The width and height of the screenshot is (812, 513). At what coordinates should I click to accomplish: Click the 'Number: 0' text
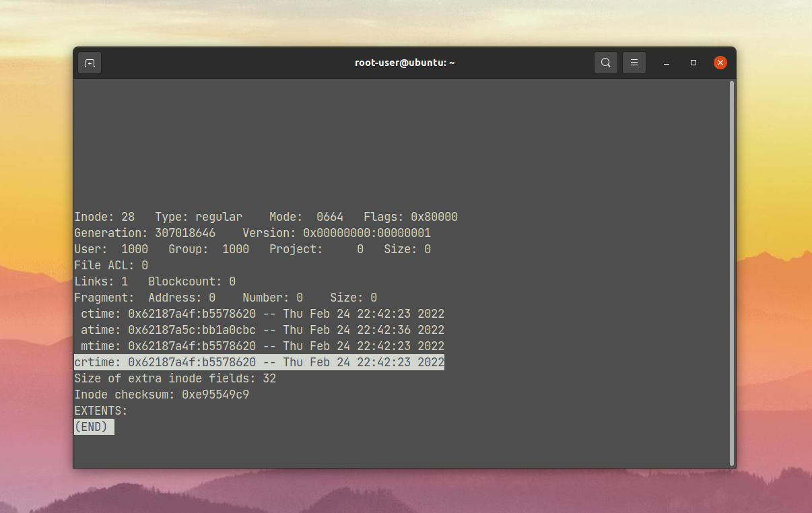click(x=273, y=298)
